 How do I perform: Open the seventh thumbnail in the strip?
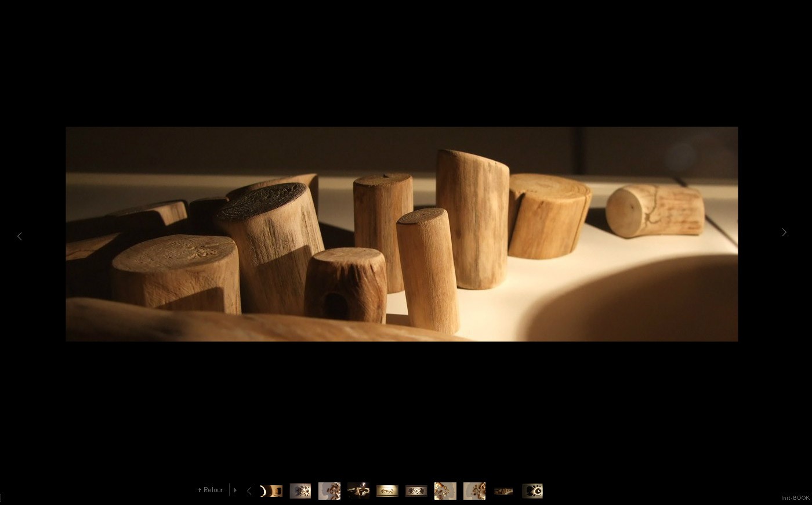[x=445, y=491]
